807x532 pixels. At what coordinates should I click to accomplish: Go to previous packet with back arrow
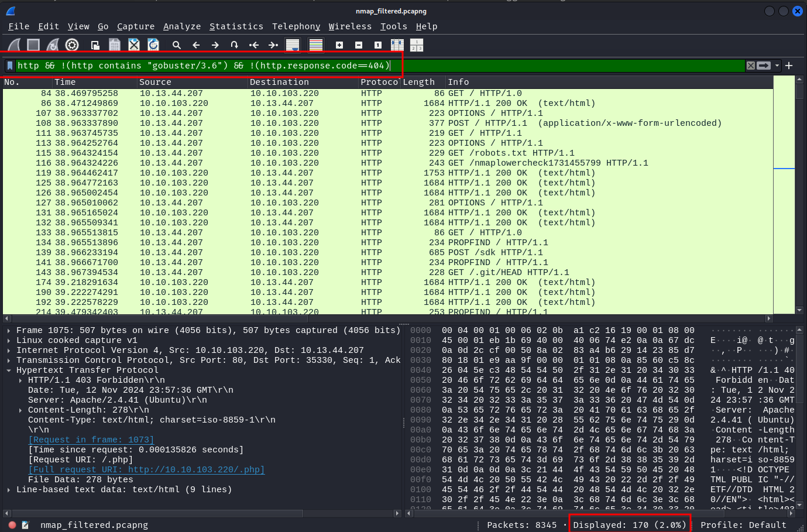196,45
